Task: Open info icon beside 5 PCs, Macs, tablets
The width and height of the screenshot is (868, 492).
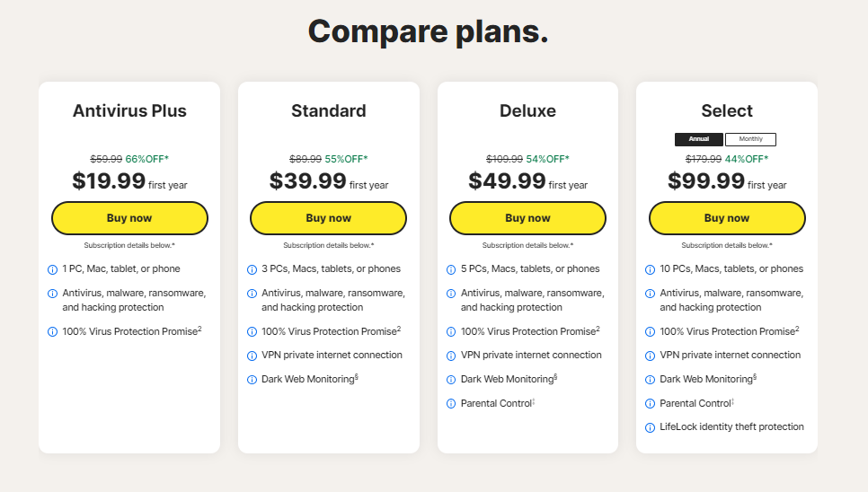Action: (x=451, y=269)
